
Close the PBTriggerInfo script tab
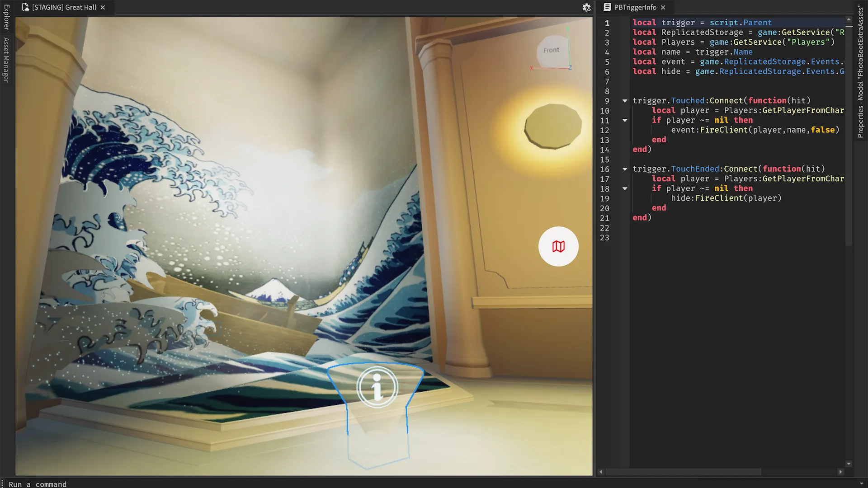coord(663,7)
